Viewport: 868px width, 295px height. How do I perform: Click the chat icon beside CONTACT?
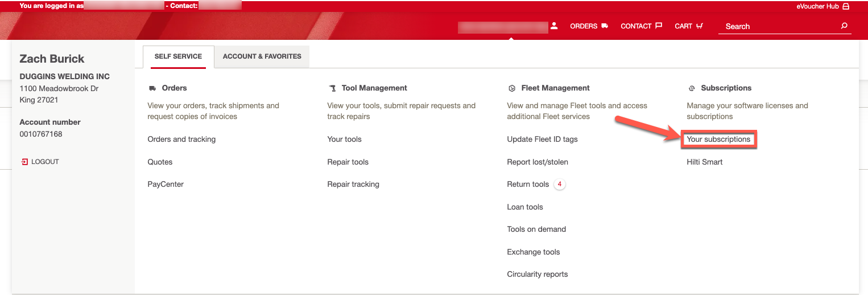(x=659, y=26)
